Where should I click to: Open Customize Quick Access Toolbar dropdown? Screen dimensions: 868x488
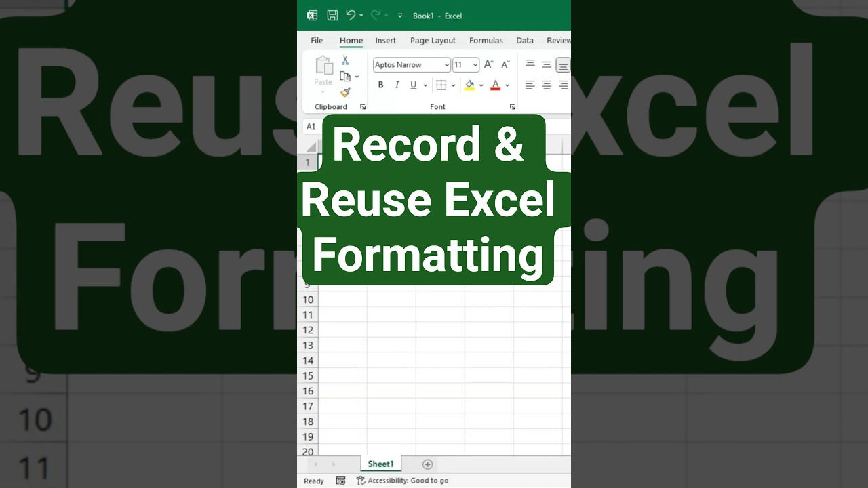pos(400,15)
